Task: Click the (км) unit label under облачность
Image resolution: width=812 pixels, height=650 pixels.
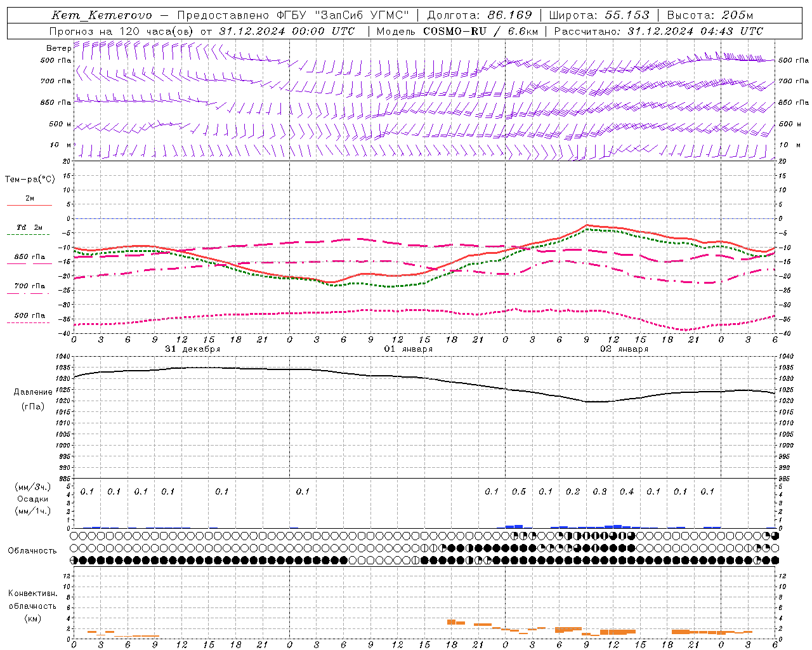Action: (33, 618)
